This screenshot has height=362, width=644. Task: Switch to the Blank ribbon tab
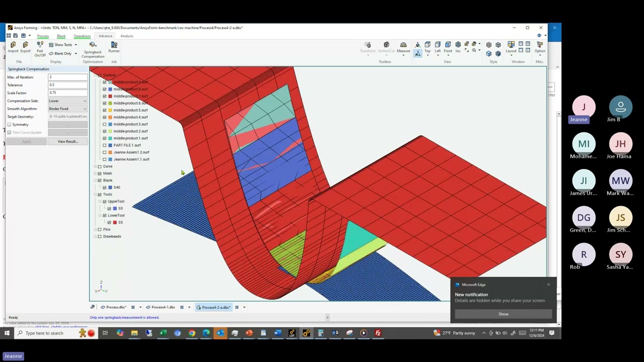61,36
